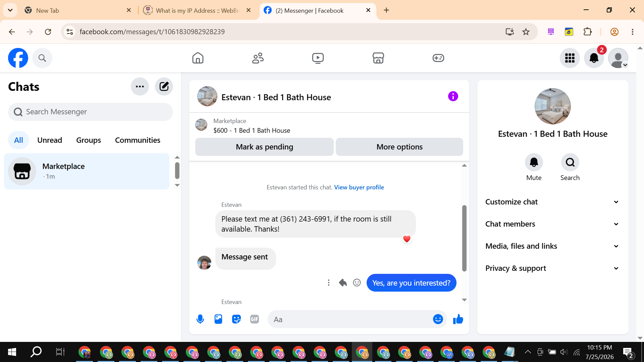Toggle conversation information panel icon

coord(453,97)
